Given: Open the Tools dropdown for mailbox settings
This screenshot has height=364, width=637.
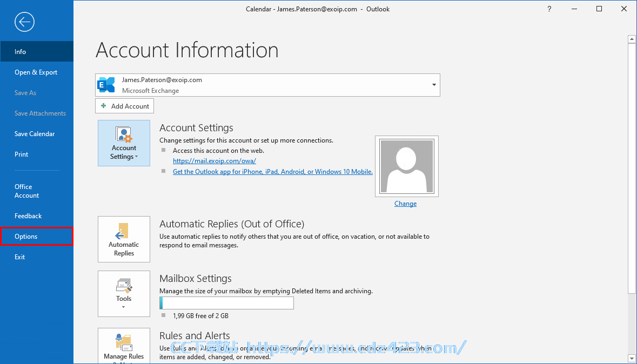Looking at the screenshot, I should pyautogui.click(x=124, y=294).
